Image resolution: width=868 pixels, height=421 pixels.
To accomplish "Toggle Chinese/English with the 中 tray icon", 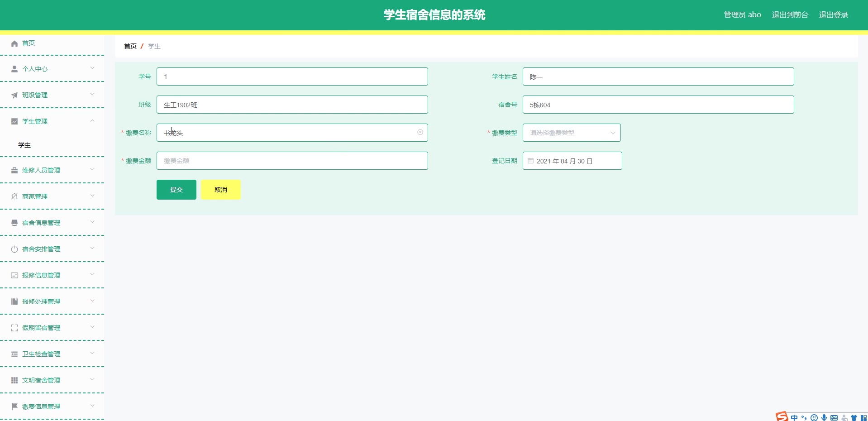I will click(794, 417).
